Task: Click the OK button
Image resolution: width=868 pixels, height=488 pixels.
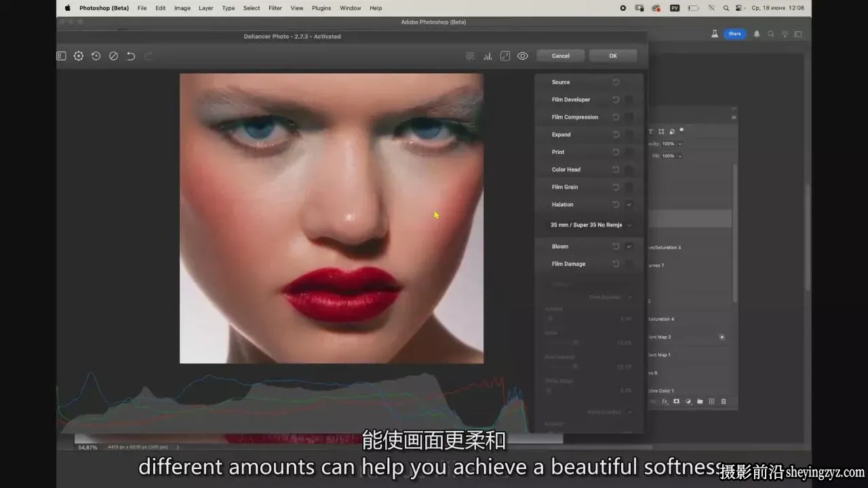Action: (x=613, y=56)
